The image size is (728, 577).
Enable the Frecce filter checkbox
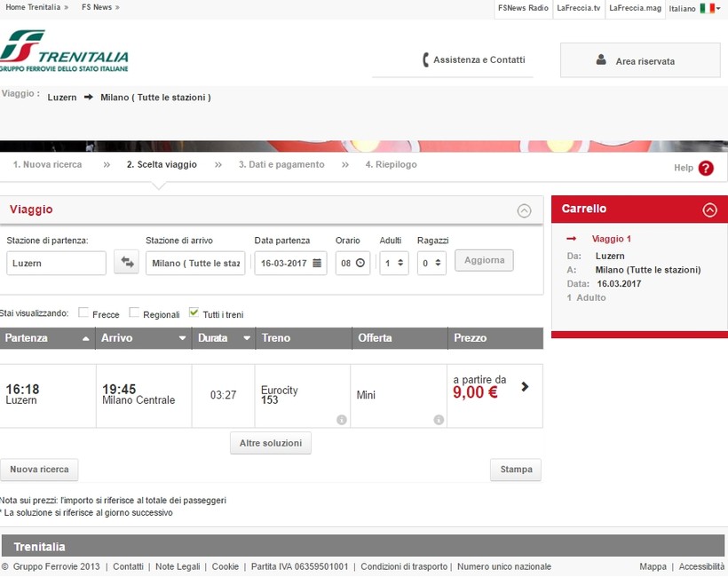pos(83,312)
